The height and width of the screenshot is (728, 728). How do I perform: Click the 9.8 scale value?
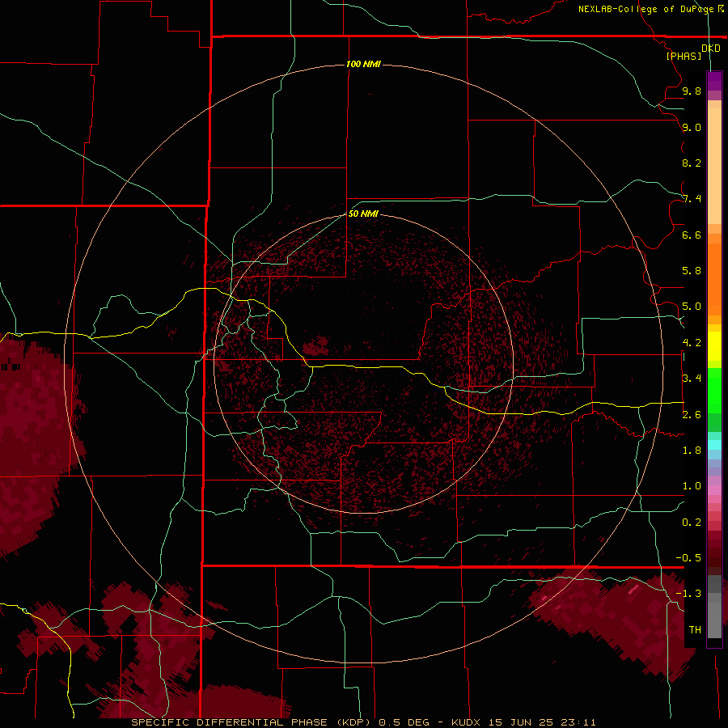(692, 91)
